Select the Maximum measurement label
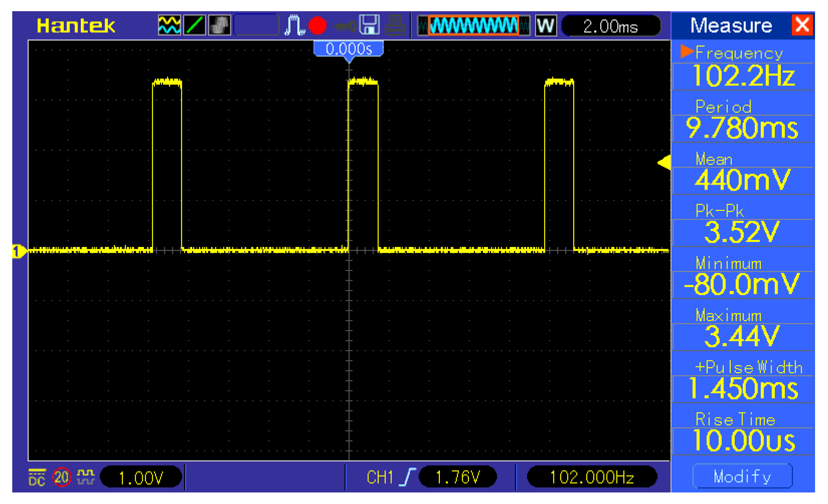Viewport: 828px width, 504px height. tap(728, 315)
